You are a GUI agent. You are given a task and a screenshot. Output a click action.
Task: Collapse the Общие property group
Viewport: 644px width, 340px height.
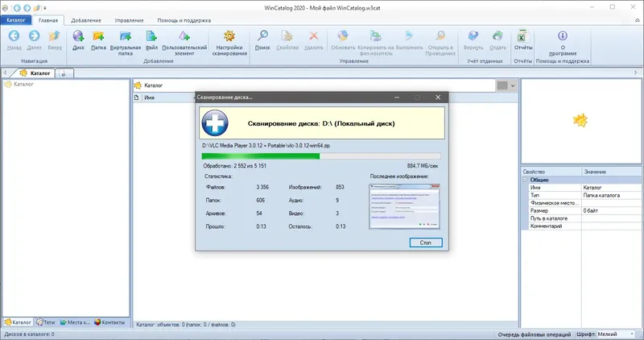(525, 180)
